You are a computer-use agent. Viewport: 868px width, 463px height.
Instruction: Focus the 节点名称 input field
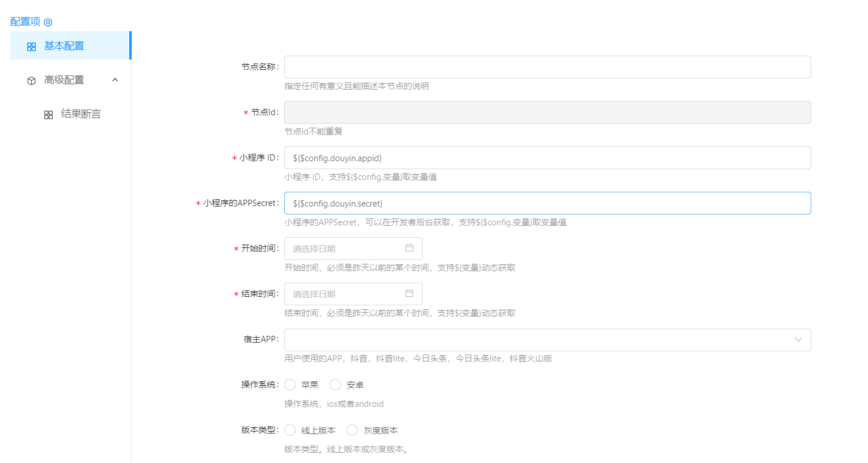[x=547, y=67]
